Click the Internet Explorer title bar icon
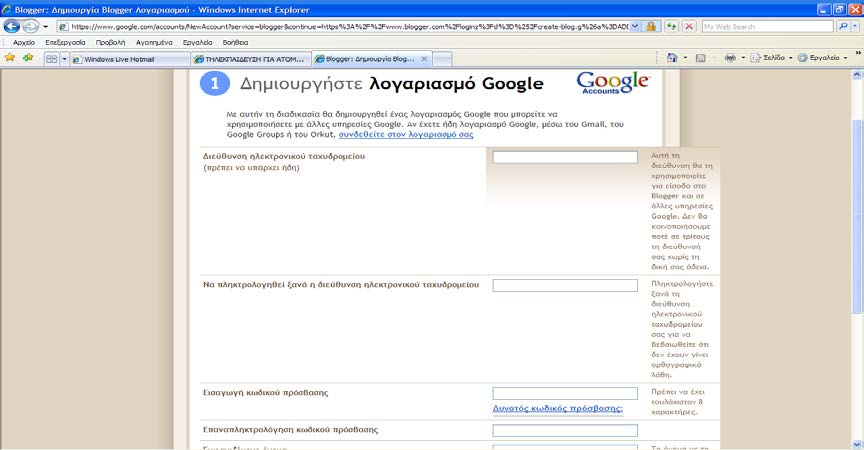864x450 pixels. click(7, 9)
